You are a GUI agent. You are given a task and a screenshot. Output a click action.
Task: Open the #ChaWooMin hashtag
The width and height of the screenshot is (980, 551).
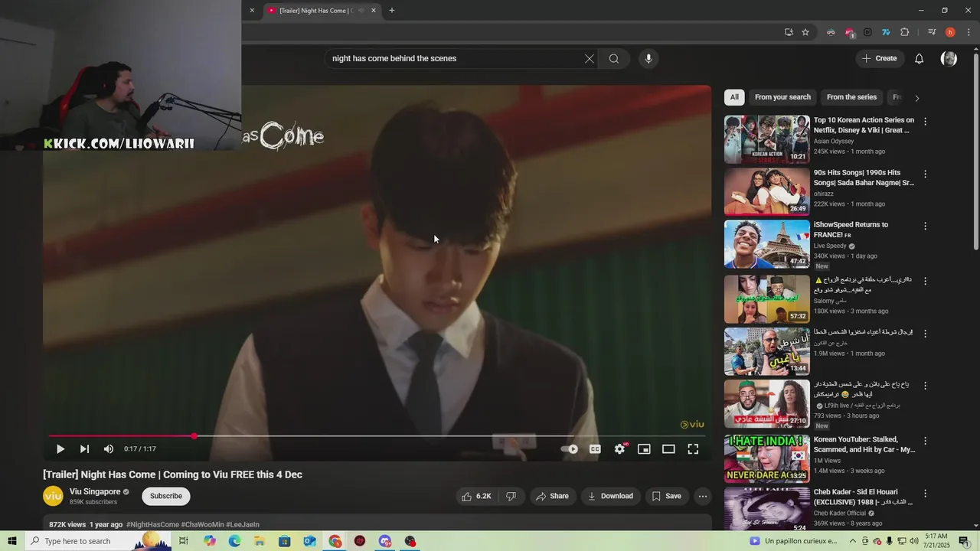tap(202, 525)
